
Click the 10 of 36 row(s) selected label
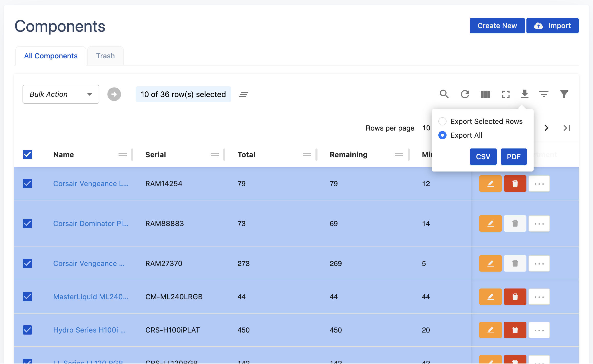pos(183,94)
